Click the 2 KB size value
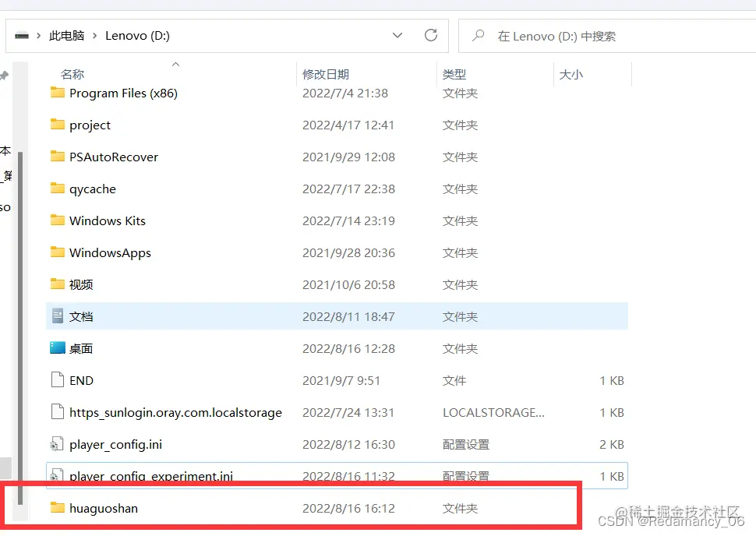 pyautogui.click(x=612, y=444)
